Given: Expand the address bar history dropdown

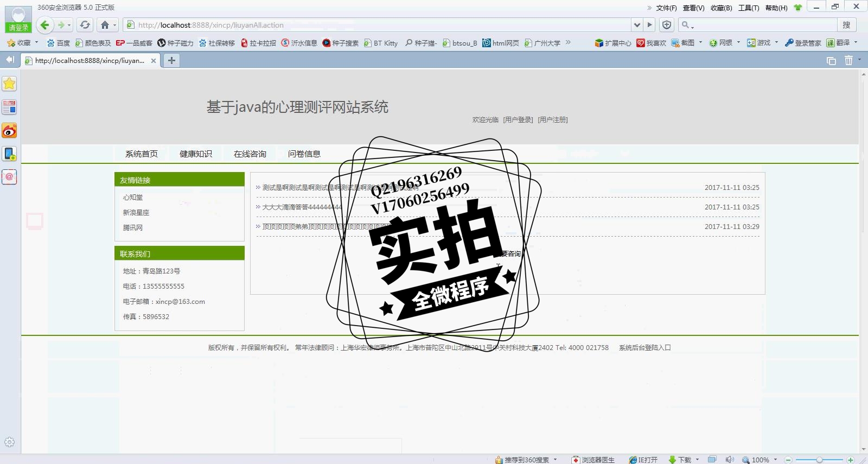Looking at the screenshot, I should [x=637, y=25].
